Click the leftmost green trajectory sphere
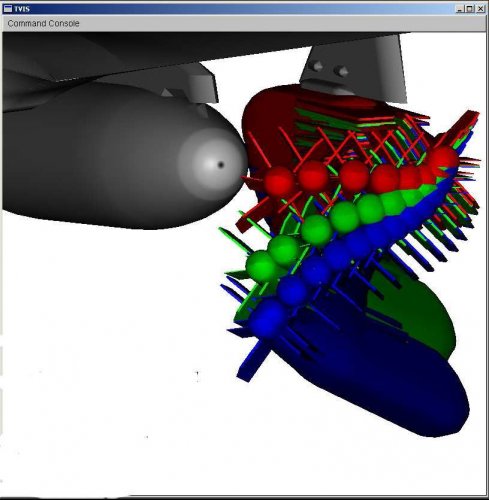 tap(262, 267)
